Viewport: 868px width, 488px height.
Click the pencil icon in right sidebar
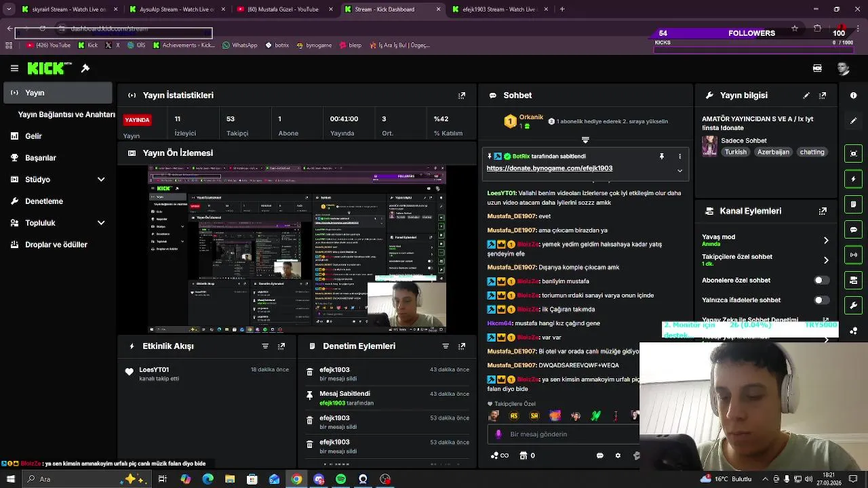[x=854, y=121]
